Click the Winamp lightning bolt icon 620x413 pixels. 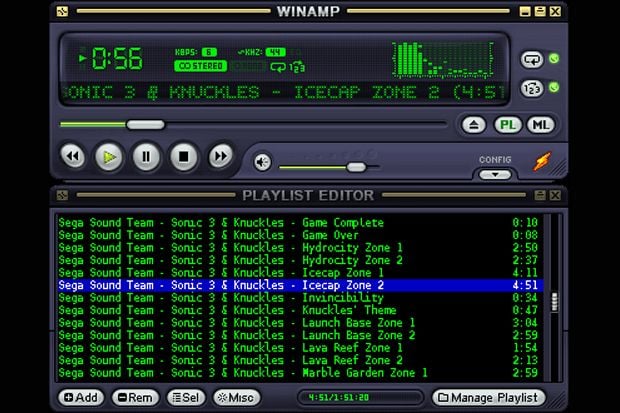pyautogui.click(x=542, y=161)
